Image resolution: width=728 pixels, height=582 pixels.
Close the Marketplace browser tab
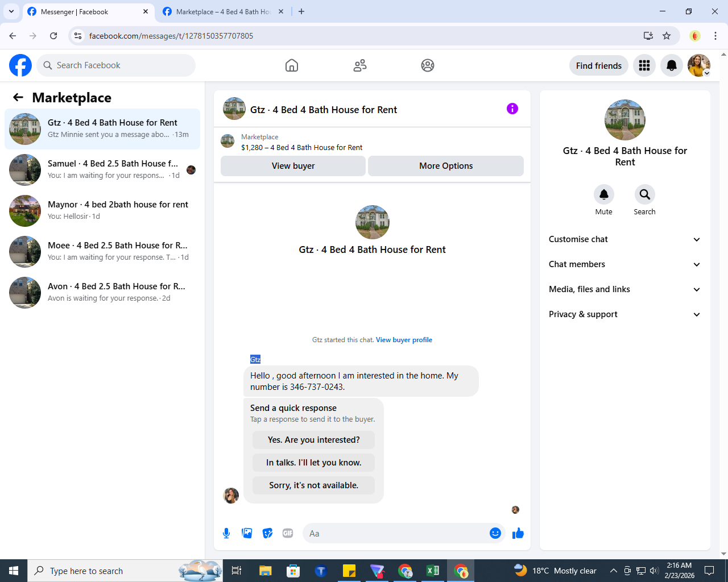coord(281,11)
